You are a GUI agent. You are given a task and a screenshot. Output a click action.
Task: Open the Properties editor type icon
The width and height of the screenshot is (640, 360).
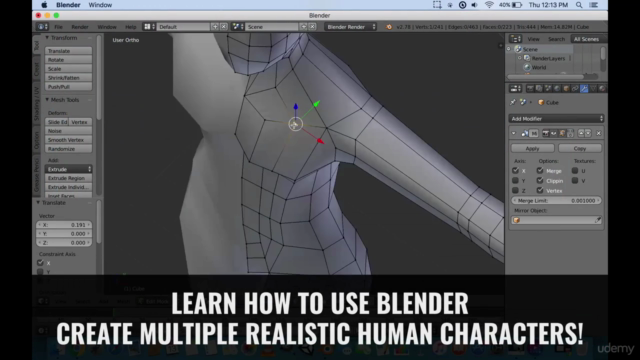click(x=516, y=89)
